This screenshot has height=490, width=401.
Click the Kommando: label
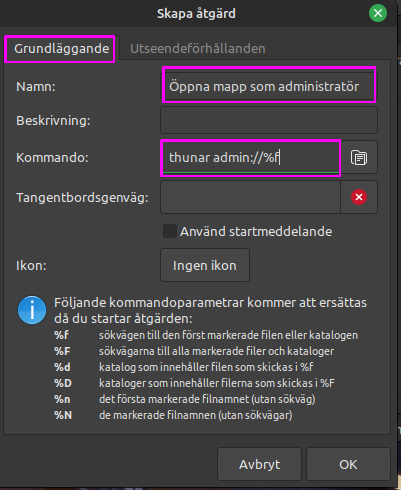[x=52, y=157]
